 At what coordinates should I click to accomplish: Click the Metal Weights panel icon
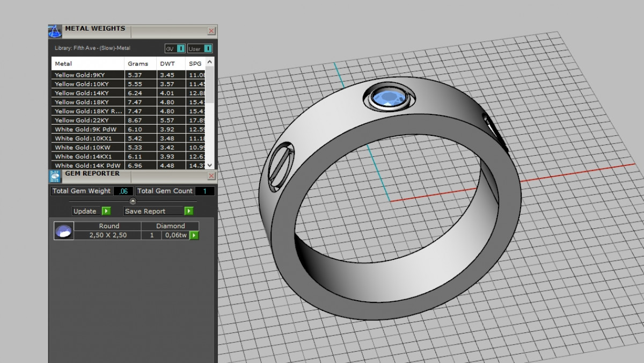click(55, 31)
